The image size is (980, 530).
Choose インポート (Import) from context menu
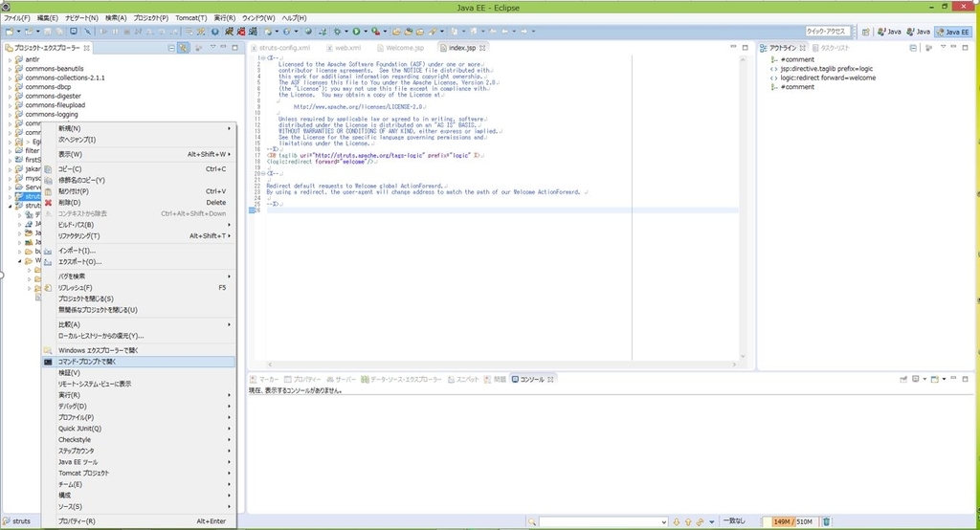pyautogui.click(x=138, y=250)
